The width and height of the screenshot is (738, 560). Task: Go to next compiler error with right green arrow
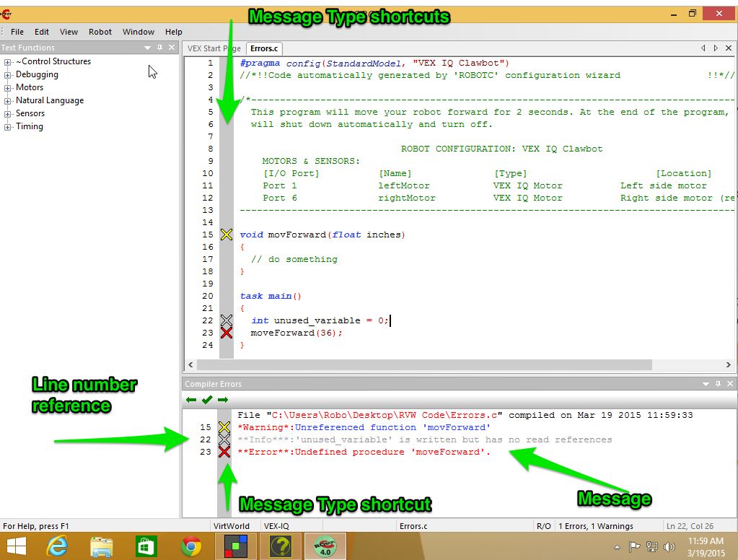point(223,400)
